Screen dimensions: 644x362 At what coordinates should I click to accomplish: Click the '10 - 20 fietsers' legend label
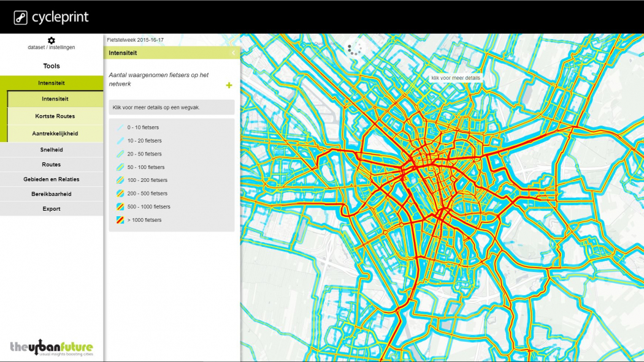(x=145, y=141)
